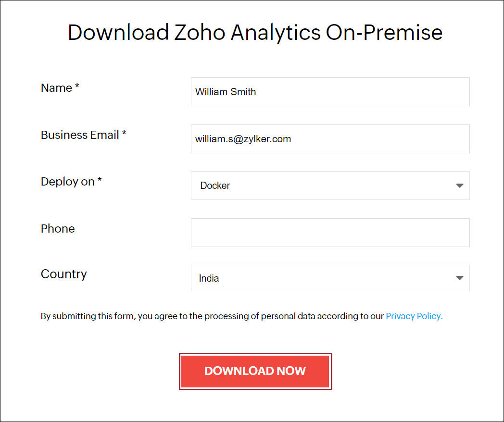Viewport: 504px width, 422px height.
Task: Click the Phone label
Action: pos(58,229)
